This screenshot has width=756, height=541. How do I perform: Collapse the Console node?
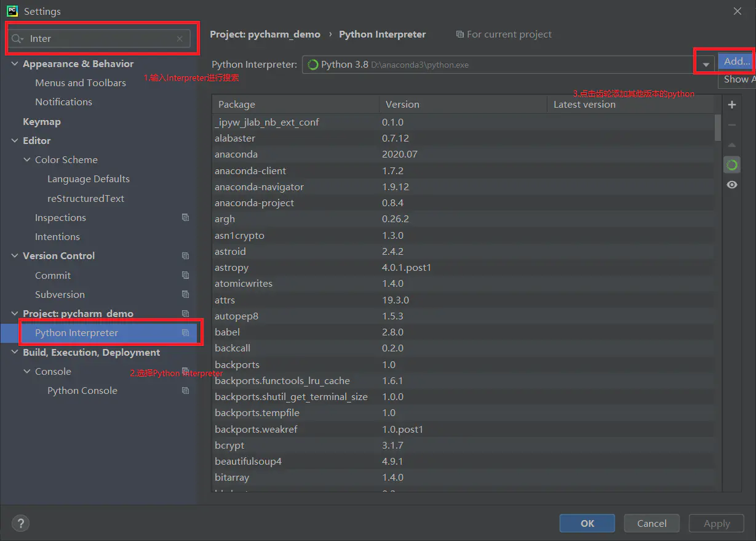27,372
